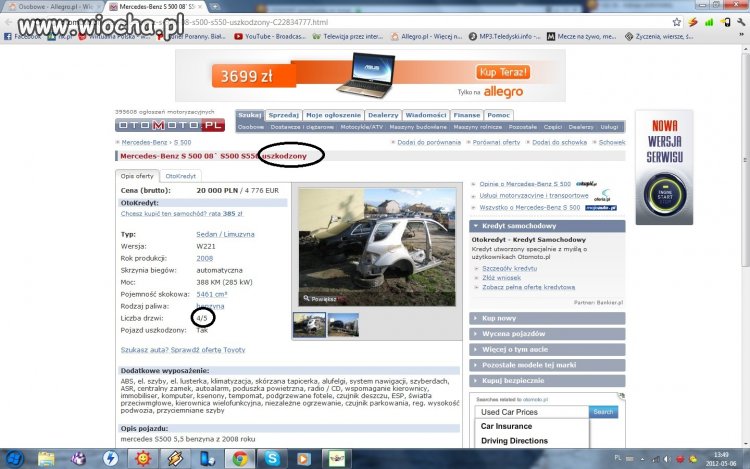
Task: Open the media player taskbar icon
Action: pyautogui.click(x=303, y=459)
